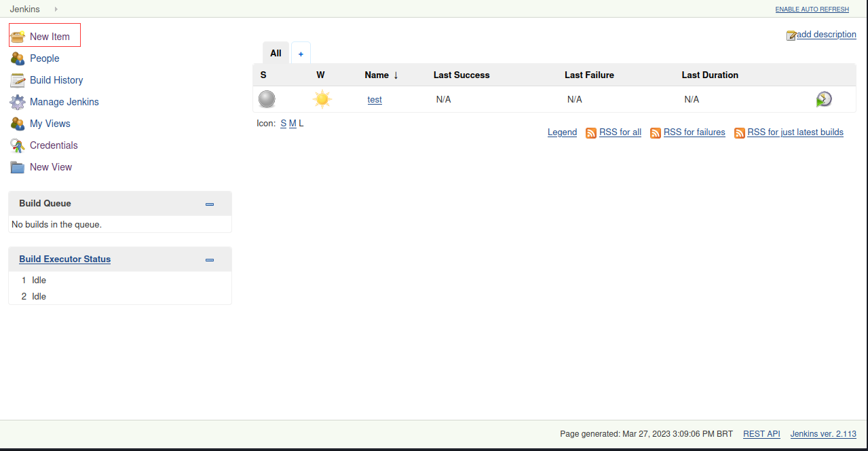Click the Credentials keys icon

tap(18, 145)
